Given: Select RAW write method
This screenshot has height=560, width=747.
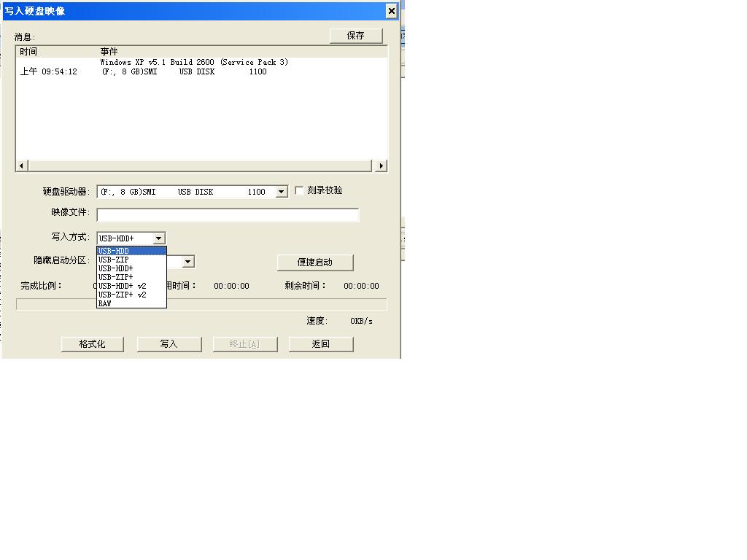Looking at the screenshot, I should pyautogui.click(x=131, y=303).
